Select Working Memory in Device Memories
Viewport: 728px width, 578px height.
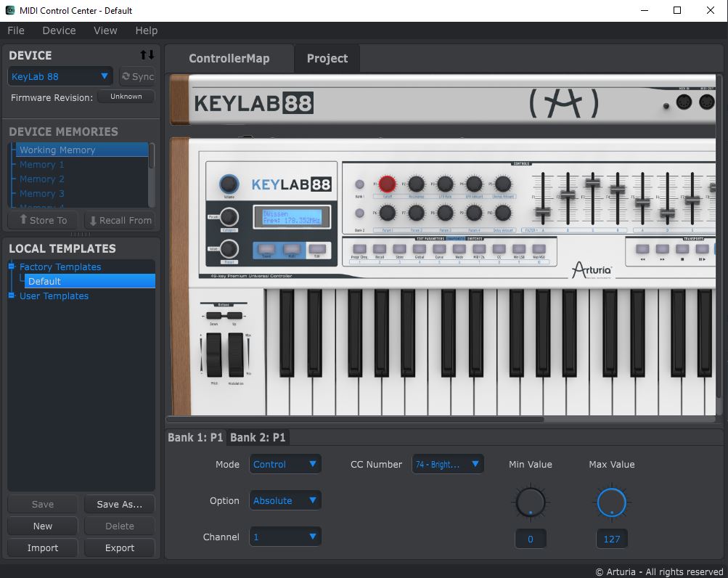[x=82, y=150]
